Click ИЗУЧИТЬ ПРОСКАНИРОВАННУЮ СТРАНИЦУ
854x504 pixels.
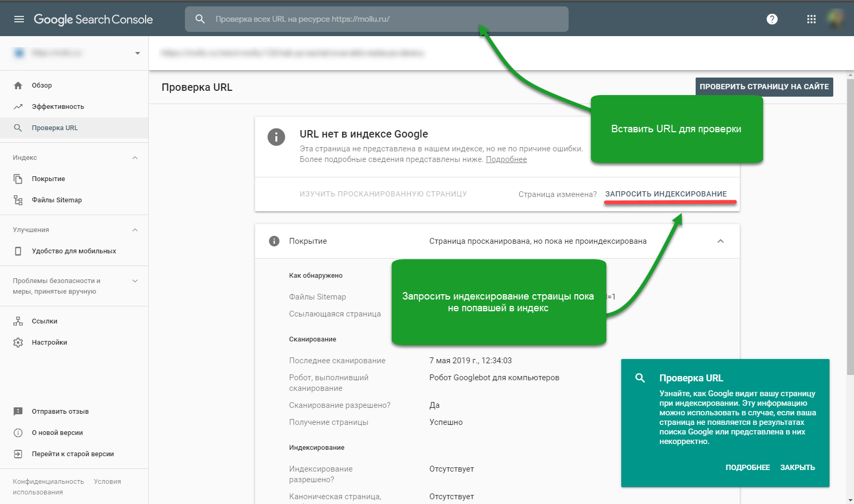point(383,194)
